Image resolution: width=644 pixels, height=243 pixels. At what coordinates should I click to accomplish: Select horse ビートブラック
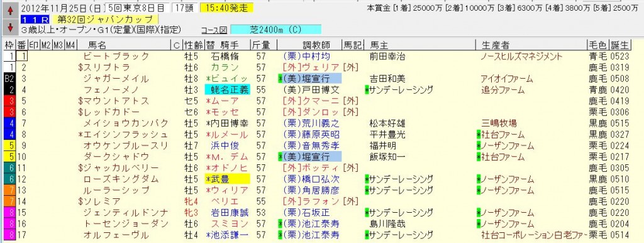116,56
